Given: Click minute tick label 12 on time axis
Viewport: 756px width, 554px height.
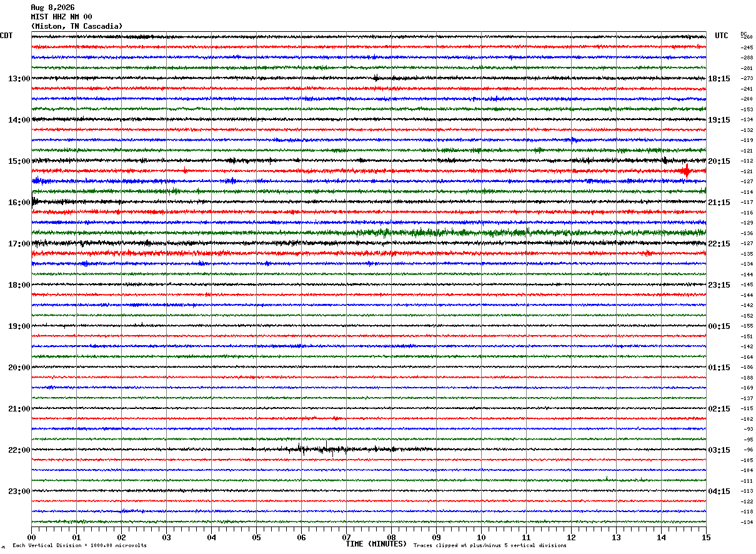Looking at the screenshot, I should coord(571,537).
